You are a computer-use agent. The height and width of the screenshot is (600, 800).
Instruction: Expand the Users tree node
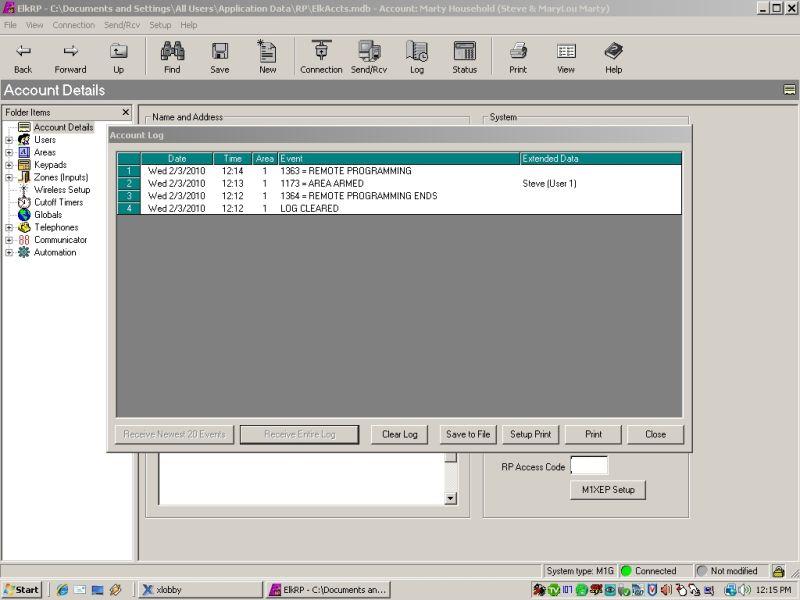tap(9, 140)
